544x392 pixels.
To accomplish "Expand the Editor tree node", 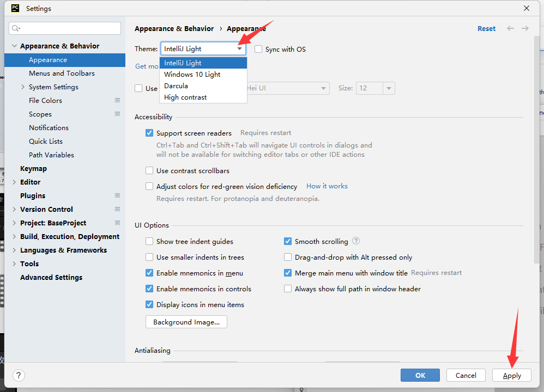I will click(x=14, y=182).
